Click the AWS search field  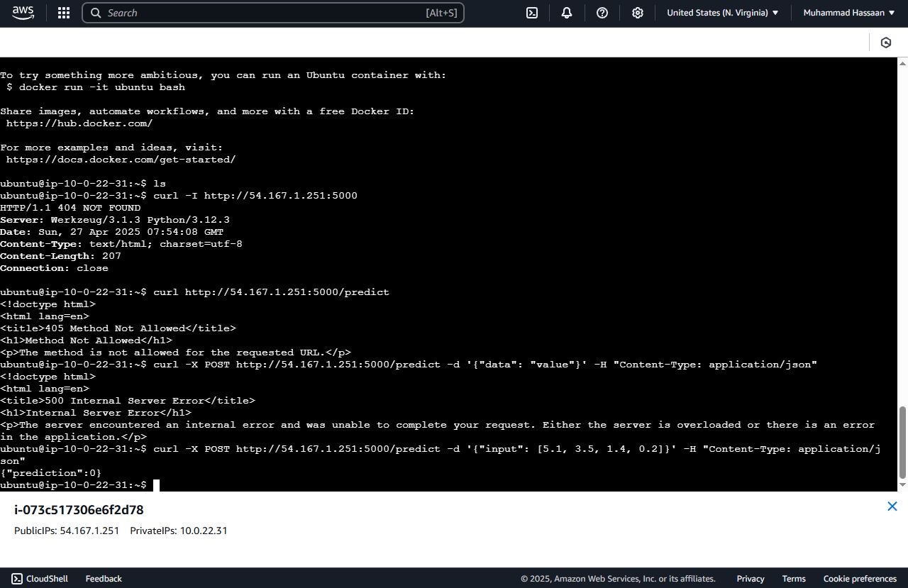[273, 13]
